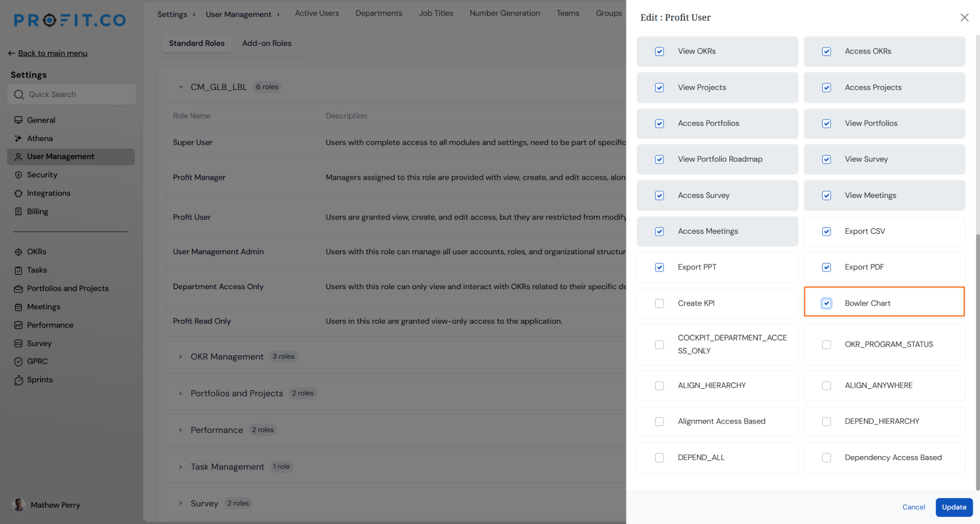The height and width of the screenshot is (524, 980).
Task: Open the Athena settings icon
Action: pos(18,138)
